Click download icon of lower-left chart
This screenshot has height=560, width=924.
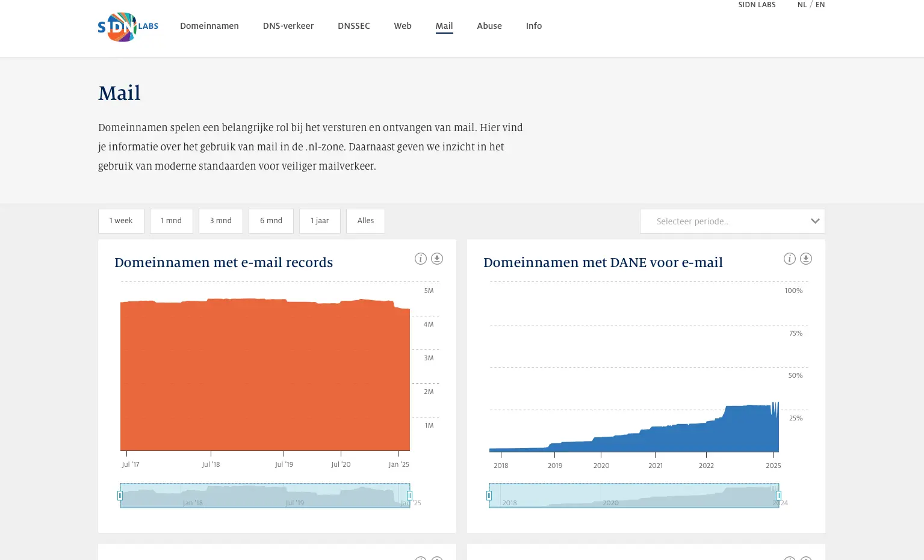tap(437, 558)
